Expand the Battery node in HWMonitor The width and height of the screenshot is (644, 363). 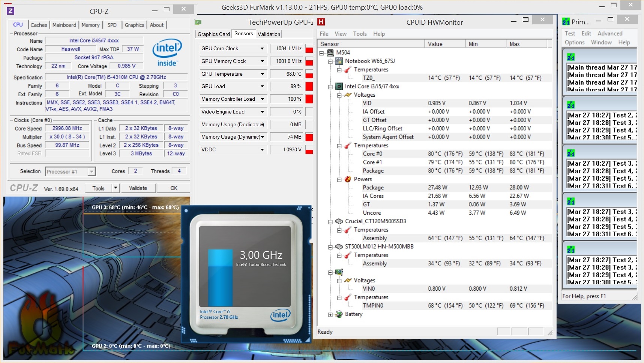[330, 314]
